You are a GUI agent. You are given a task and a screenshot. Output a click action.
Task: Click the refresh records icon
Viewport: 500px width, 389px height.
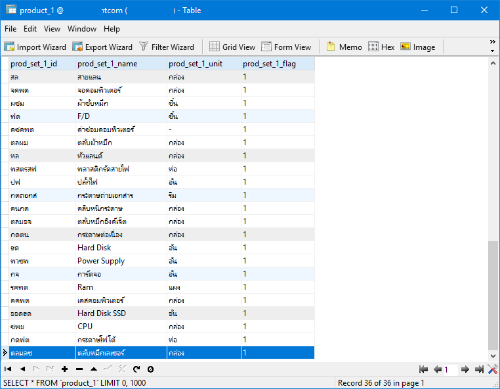(x=136, y=369)
